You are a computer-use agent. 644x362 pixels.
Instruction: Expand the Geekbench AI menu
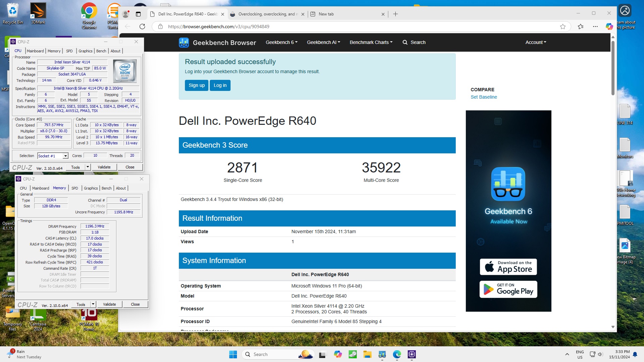[x=324, y=42]
